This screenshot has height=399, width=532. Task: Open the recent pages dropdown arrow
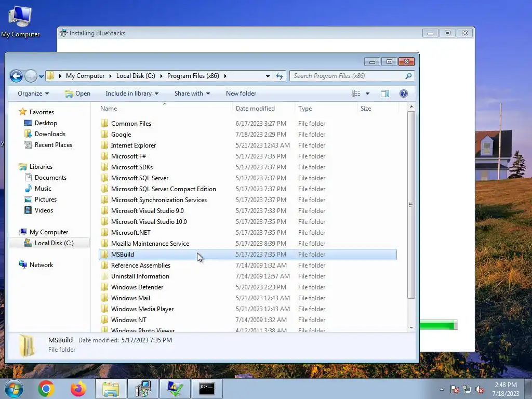(x=41, y=76)
